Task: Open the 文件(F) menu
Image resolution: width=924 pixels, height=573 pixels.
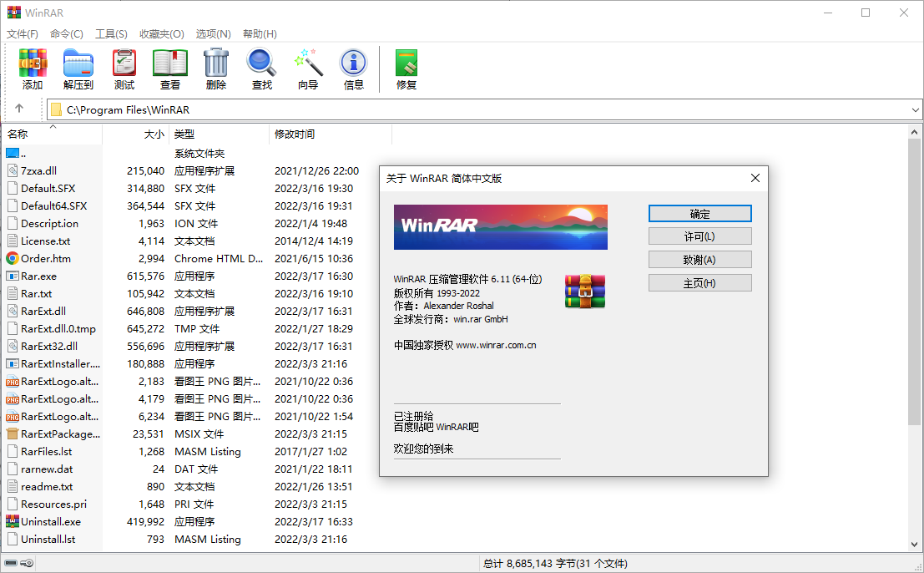Action: [x=23, y=34]
